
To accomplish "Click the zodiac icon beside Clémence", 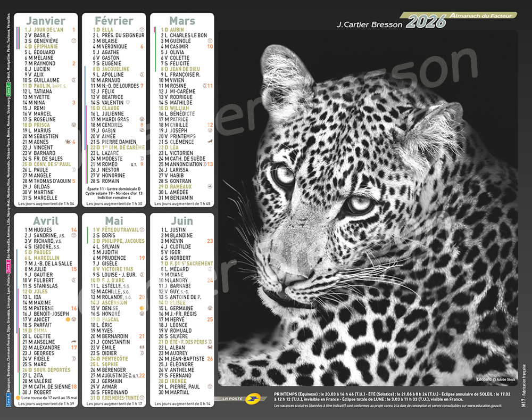I will pos(210,142).
